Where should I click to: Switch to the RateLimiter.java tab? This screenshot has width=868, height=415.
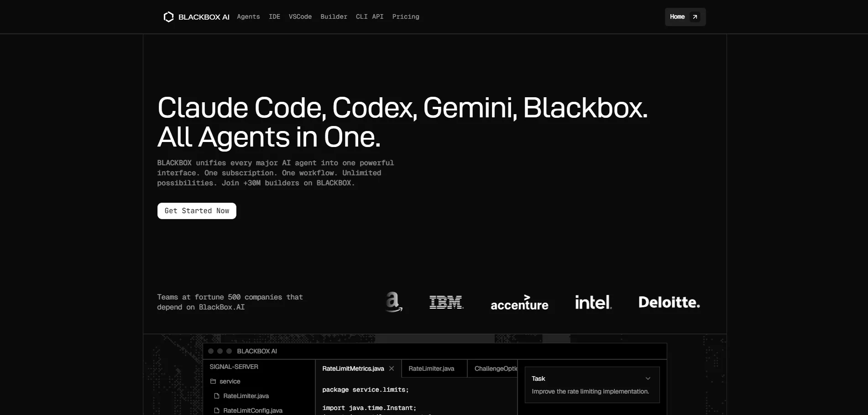[x=431, y=368]
